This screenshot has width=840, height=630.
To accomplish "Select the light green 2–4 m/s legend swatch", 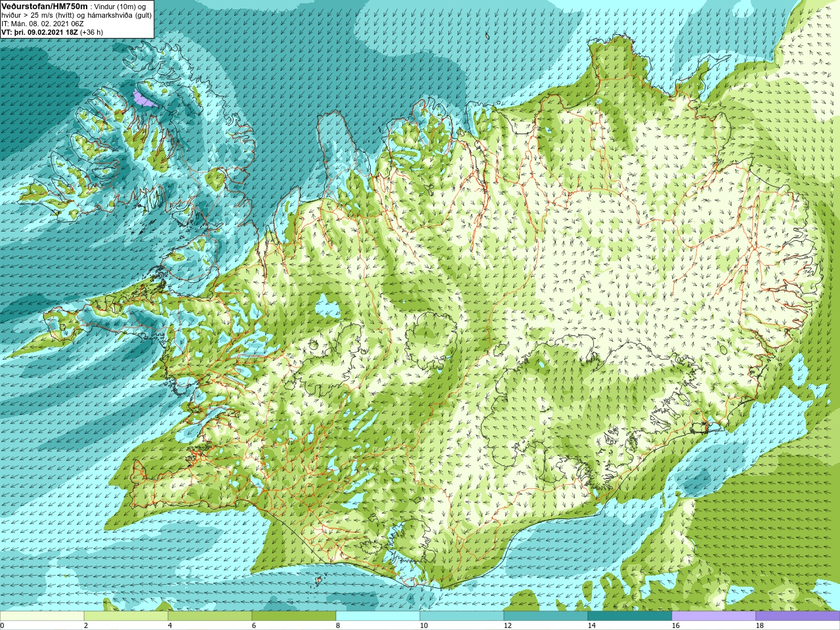I will (x=126, y=616).
